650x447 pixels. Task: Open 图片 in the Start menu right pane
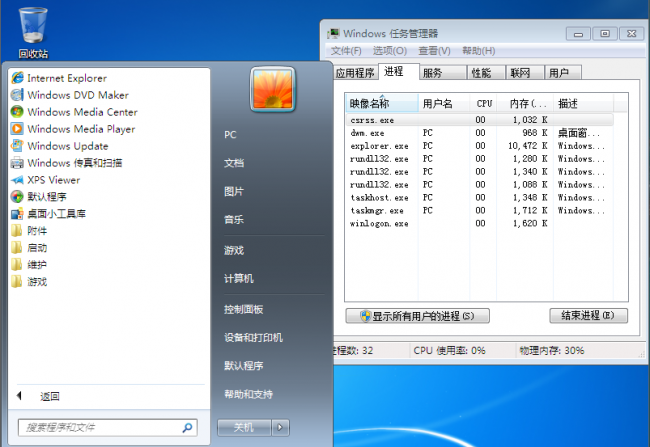(234, 192)
